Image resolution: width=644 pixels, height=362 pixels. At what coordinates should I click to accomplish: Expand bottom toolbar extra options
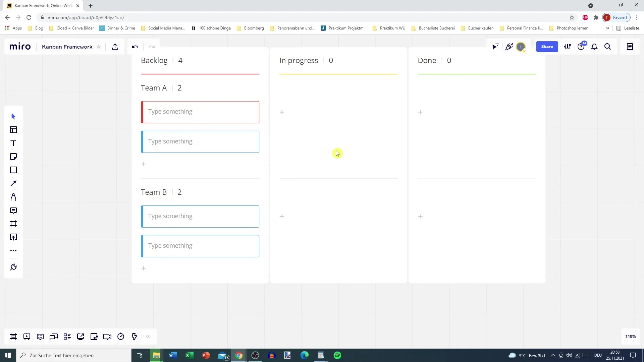(148, 337)
